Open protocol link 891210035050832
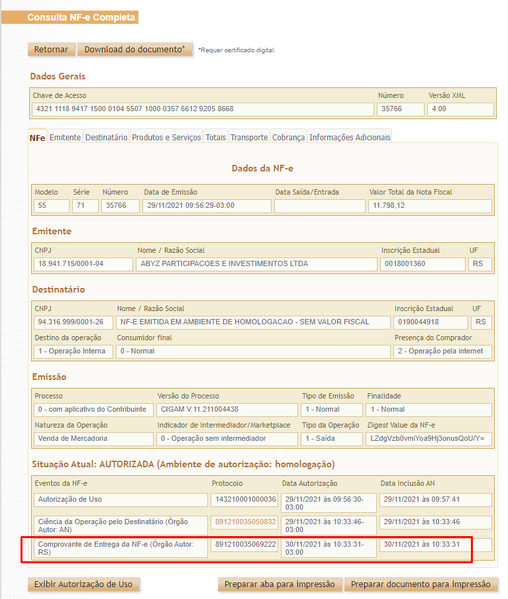Image resolution: width=508 pixels, height=599 pixels. pyautogui.click(x=245, y=522)
